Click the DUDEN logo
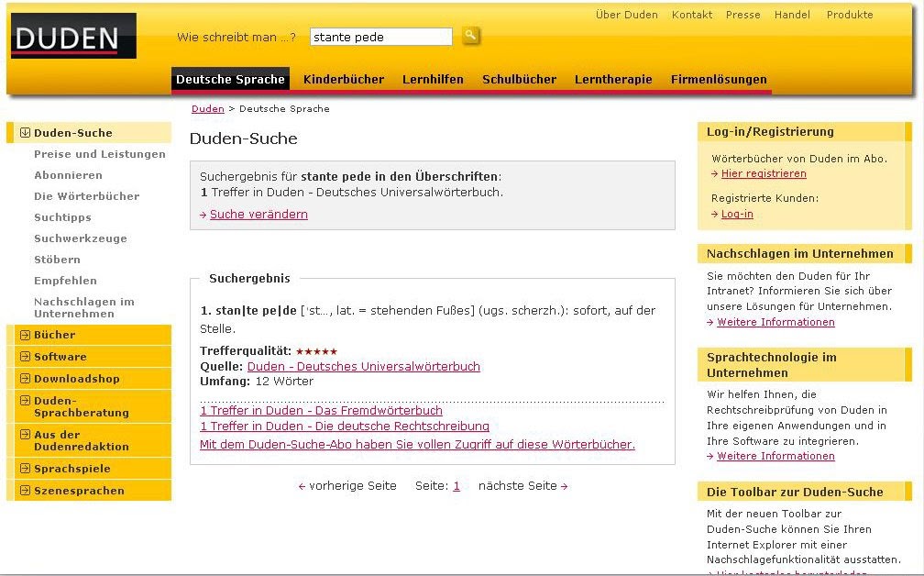Viewport: 924px width, 576px height. 73,36
